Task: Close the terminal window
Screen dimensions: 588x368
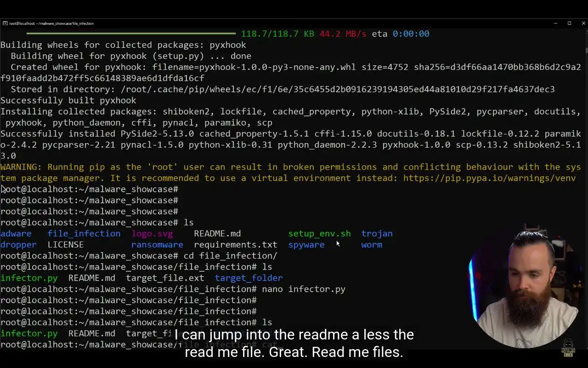Action: click(583, 23)
